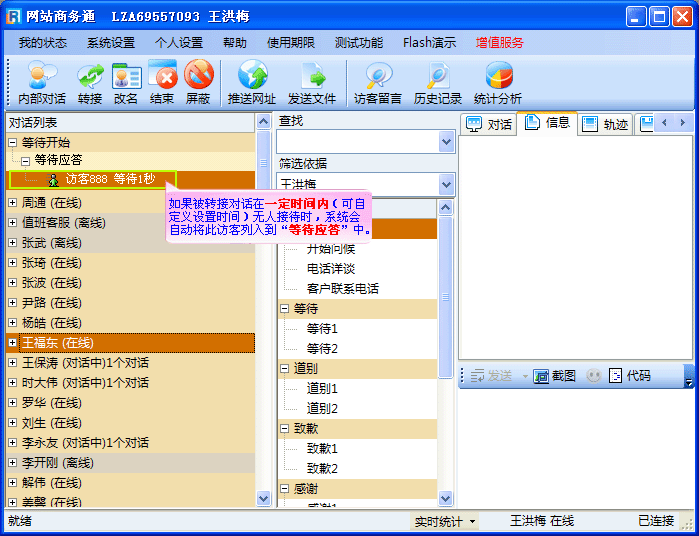
Task: Open the 发送文件 send file tool
Action: (x=312, y=82)
